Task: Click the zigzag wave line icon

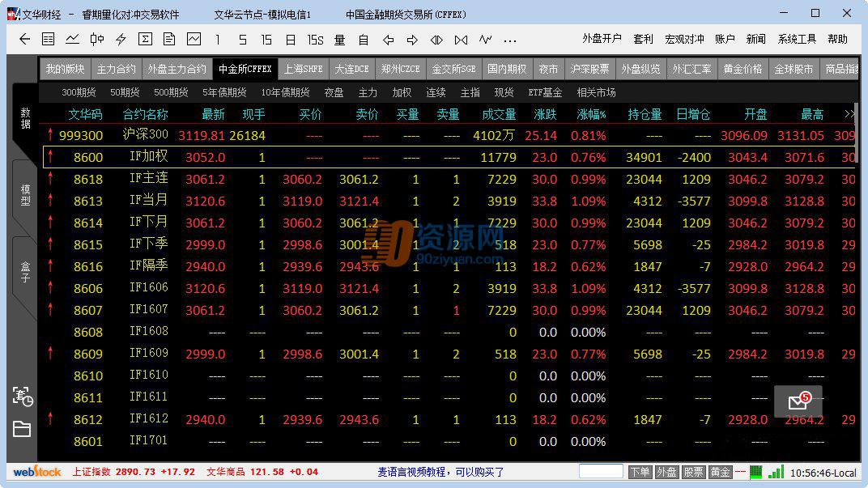Action: [x=486, y=40]
